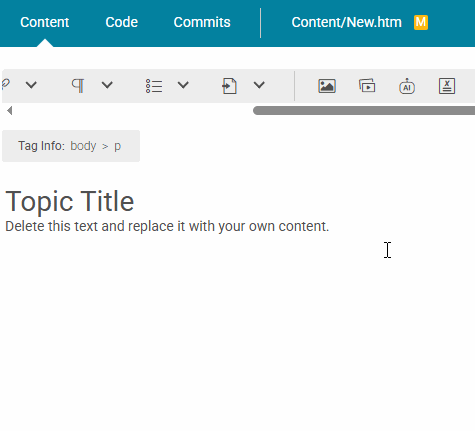Screen dimensions: 475x431
Task: Open the list type dropdown arrow
Action: [x=183, y=85]
